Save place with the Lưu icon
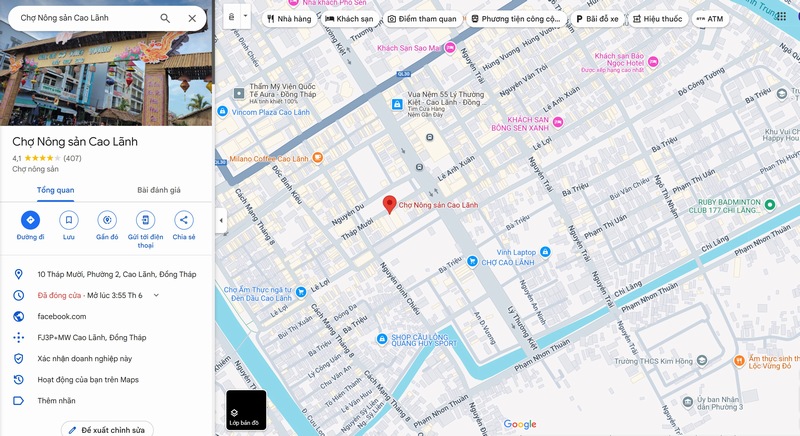The width and height of the screenshot is (800, 436). pyautogui.click(x=69, y=220)
